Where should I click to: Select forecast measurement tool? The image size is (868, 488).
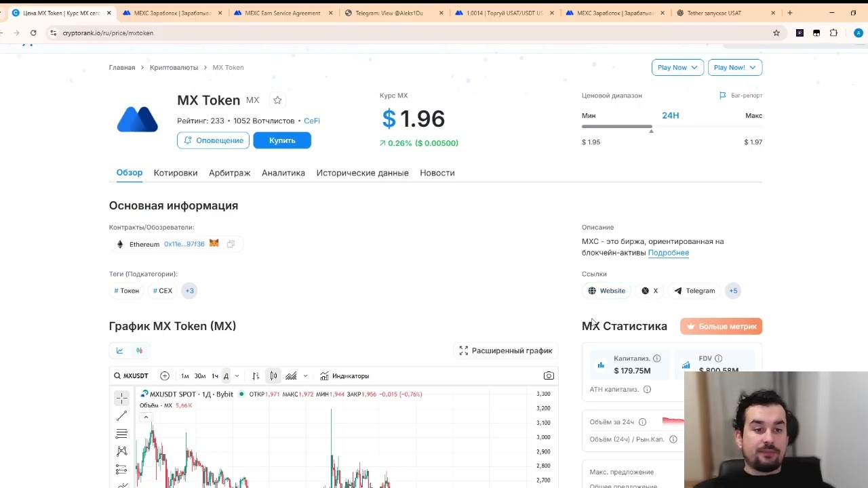click(x=121, y=469)
